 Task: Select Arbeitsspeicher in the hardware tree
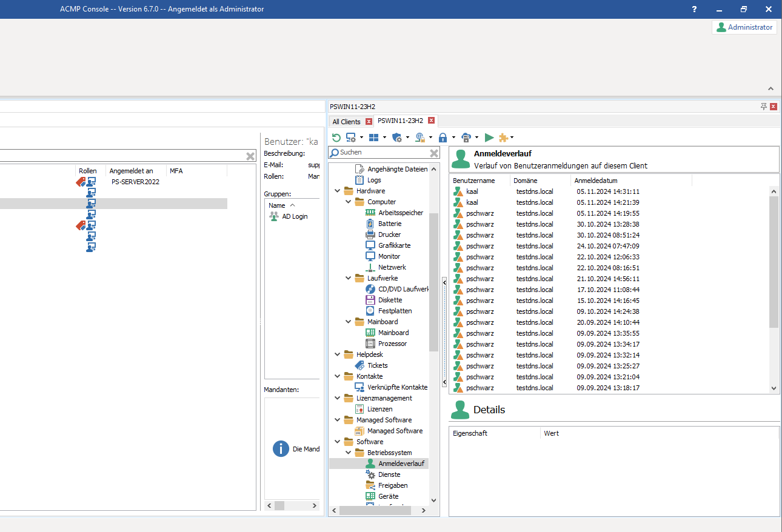[x=400, y=213]
